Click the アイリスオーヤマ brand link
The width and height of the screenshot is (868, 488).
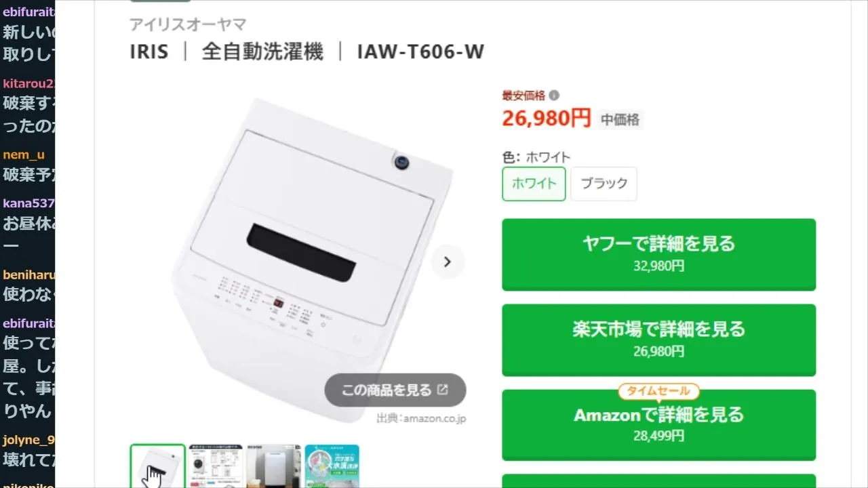[188, 24]
